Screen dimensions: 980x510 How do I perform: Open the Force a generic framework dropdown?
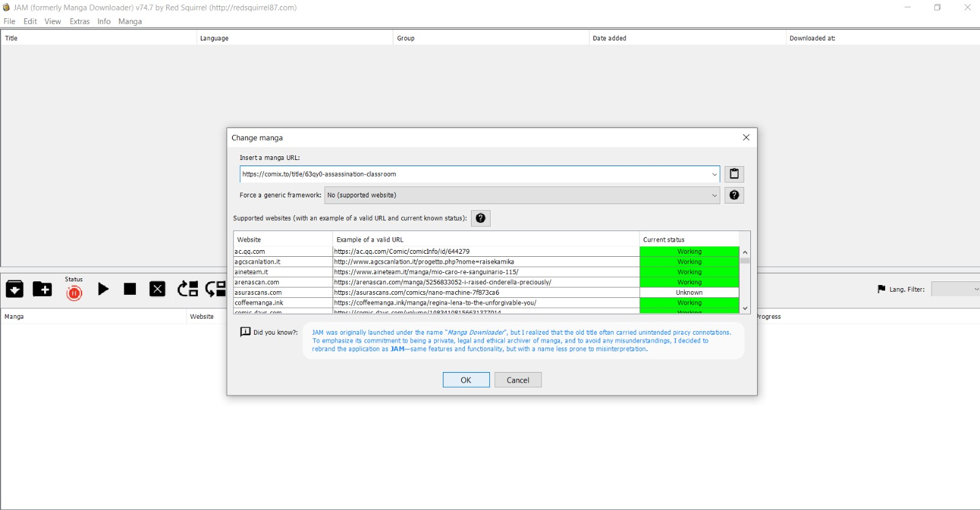(522, 195)
